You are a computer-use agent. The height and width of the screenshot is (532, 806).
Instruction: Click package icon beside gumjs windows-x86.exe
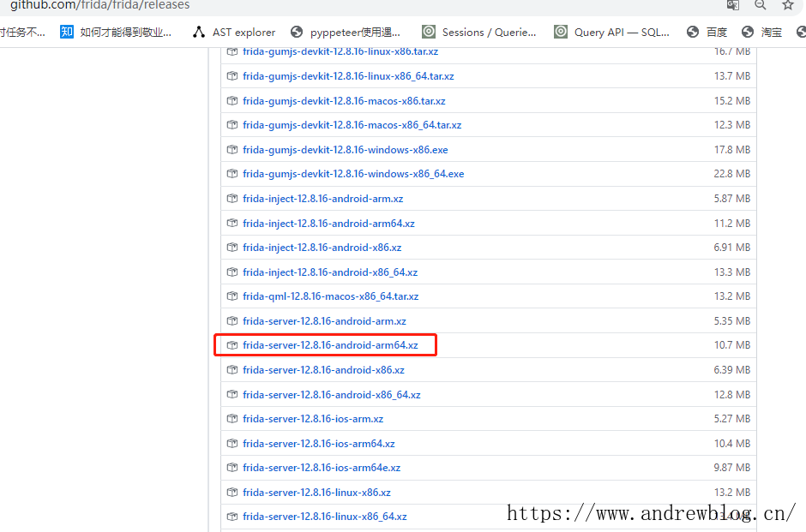point(232,149)
